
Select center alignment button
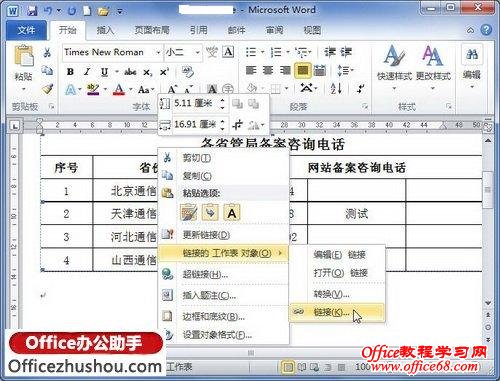pos(268,70)
